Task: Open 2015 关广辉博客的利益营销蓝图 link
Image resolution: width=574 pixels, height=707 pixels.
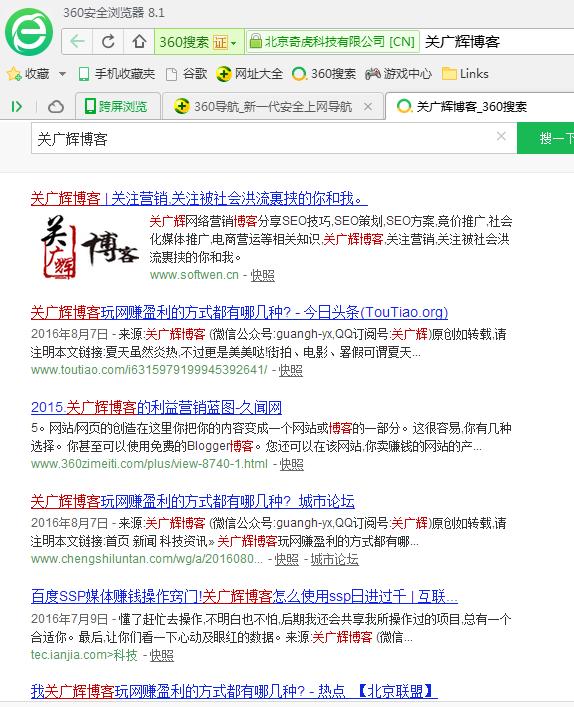Action: point(156,407)
